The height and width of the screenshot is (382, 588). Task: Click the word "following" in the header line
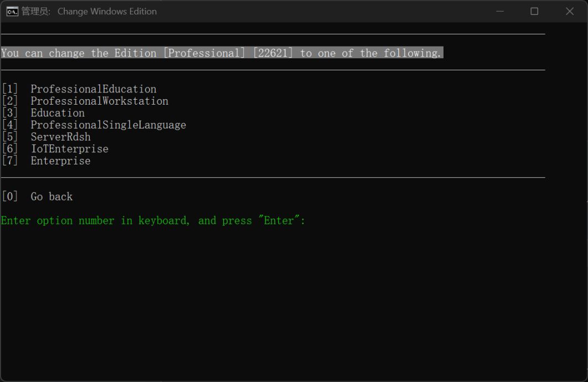pos(418,53)
